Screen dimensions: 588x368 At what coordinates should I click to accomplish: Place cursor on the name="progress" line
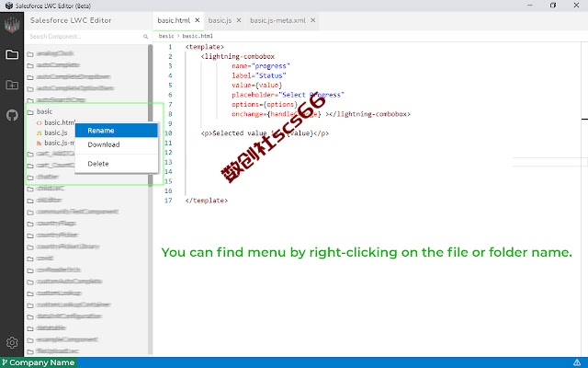coord(261,66)
